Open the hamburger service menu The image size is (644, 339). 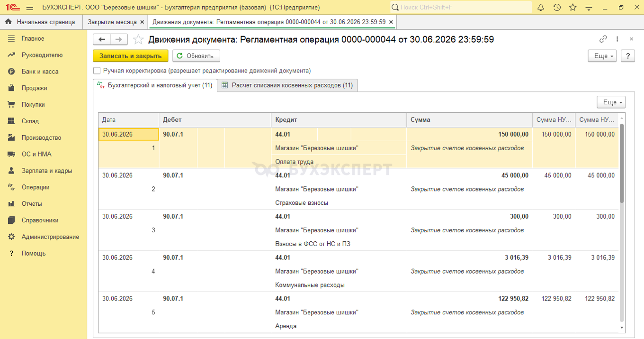tap(30, 7)
